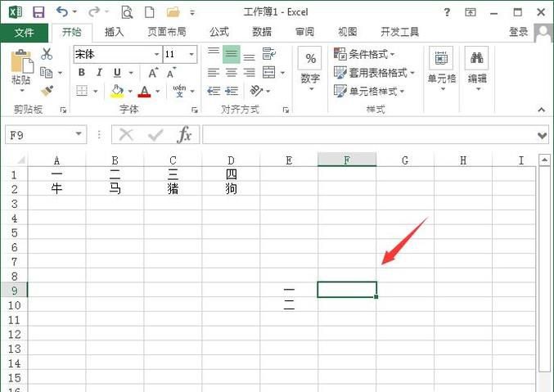Open the Name Box dropdown arrow
554x392 pixels.
(79, 133)
